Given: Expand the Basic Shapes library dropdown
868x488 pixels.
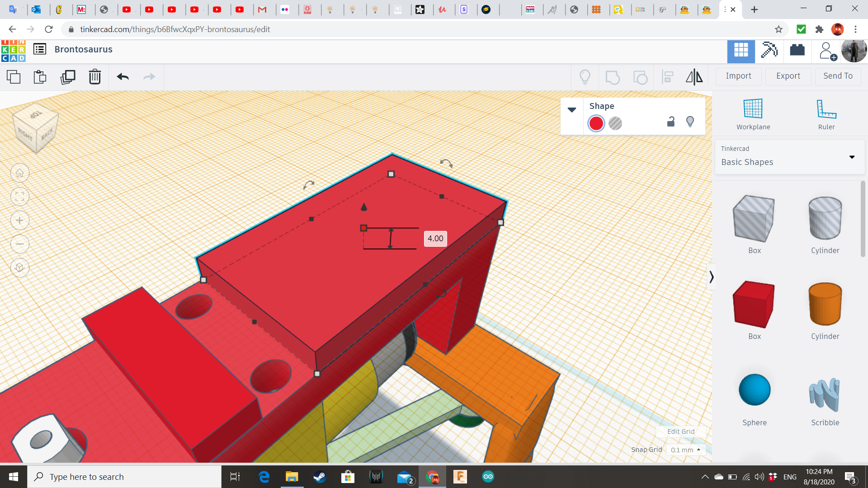Looking at the screenshot, I should [x=852, y=157].
